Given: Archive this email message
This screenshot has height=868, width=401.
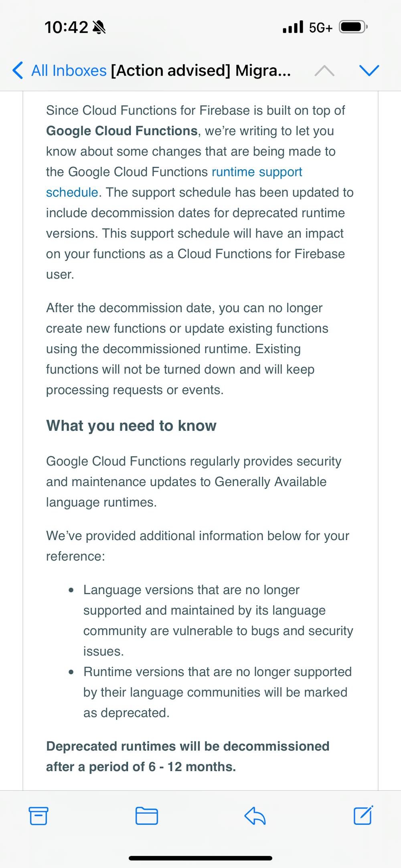Looking at the screenshot, I should (38, 816).
